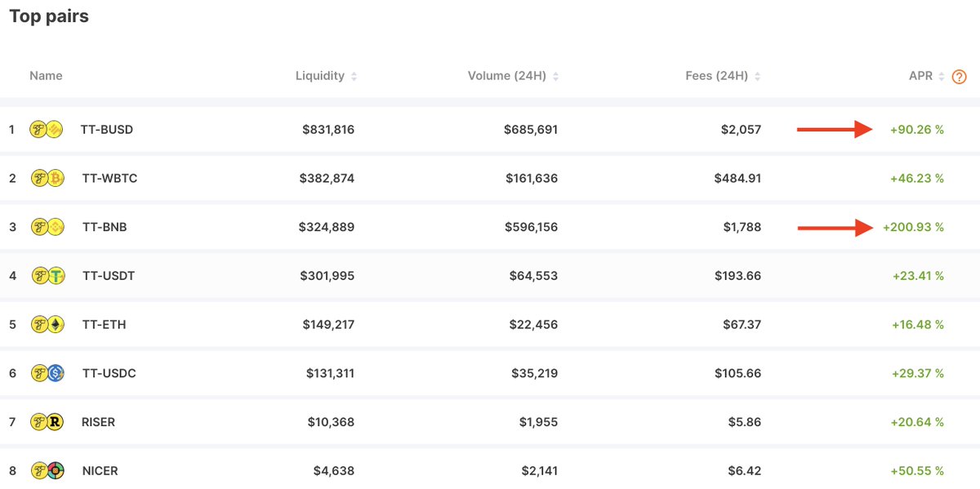Click APR value +46.23 %
This screenshot has height=489, width=980.
918,178
